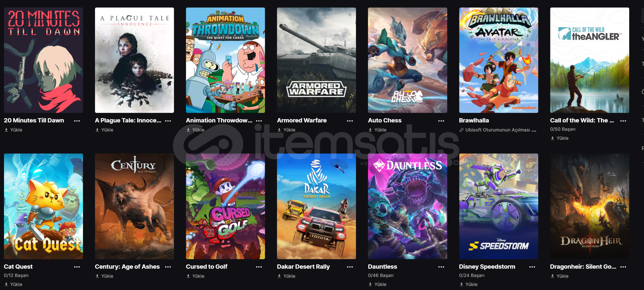Open the Animation Throwdown game cover
The width and height of the screenshot is (644, 290).
(225, 60)
